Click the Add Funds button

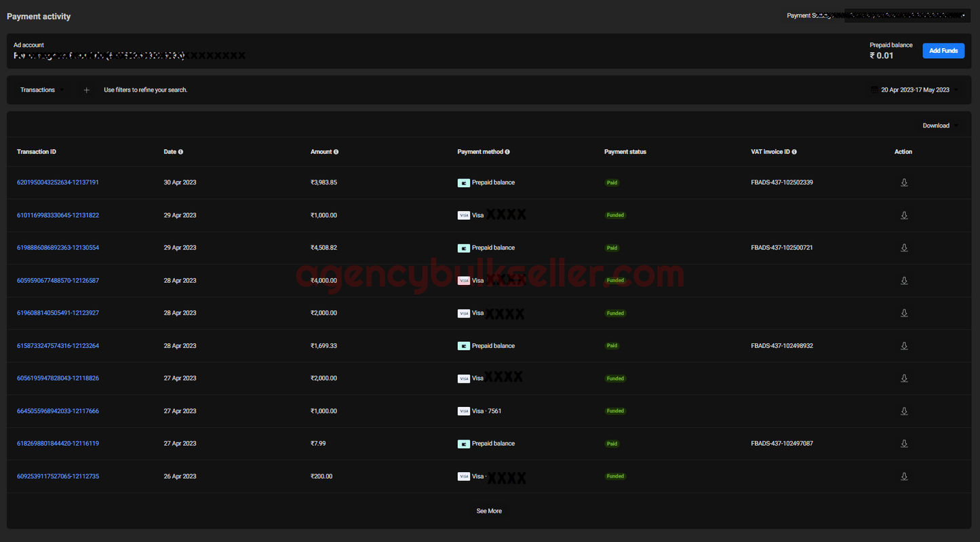click(x=943, y=51)
